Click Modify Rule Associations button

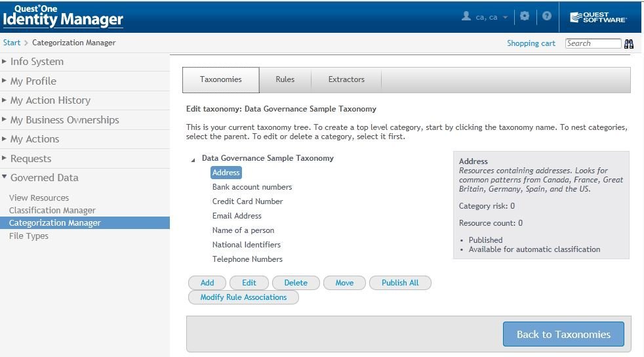[243, 297]
